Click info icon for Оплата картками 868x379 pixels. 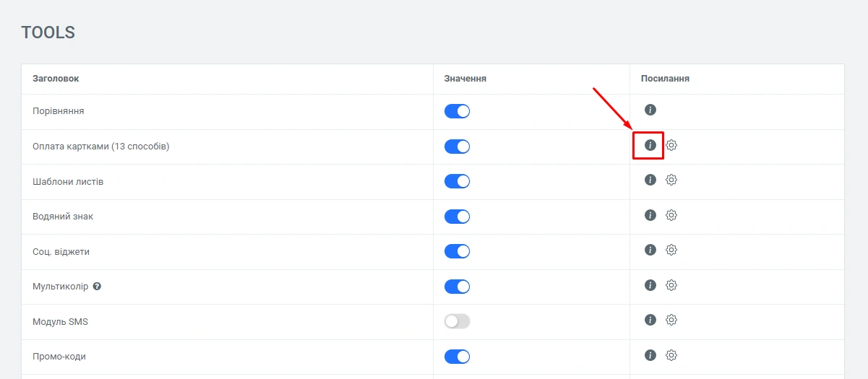click(650, 145)
